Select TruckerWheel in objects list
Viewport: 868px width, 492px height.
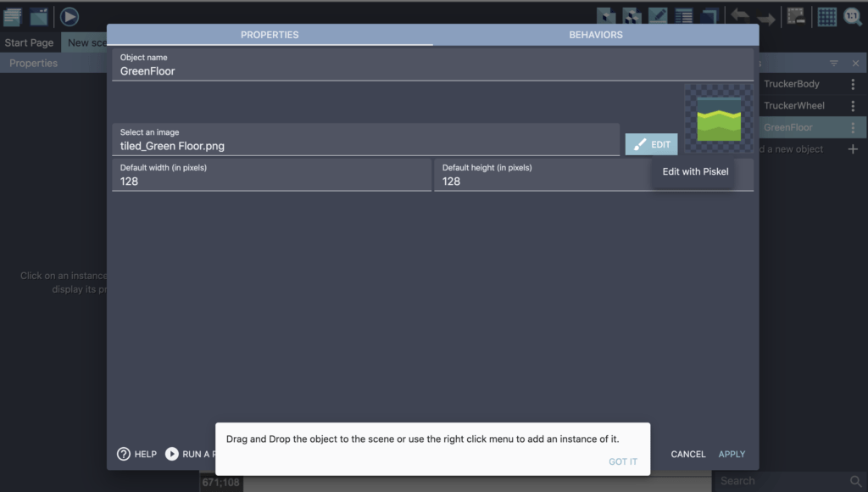click(793, 106)
